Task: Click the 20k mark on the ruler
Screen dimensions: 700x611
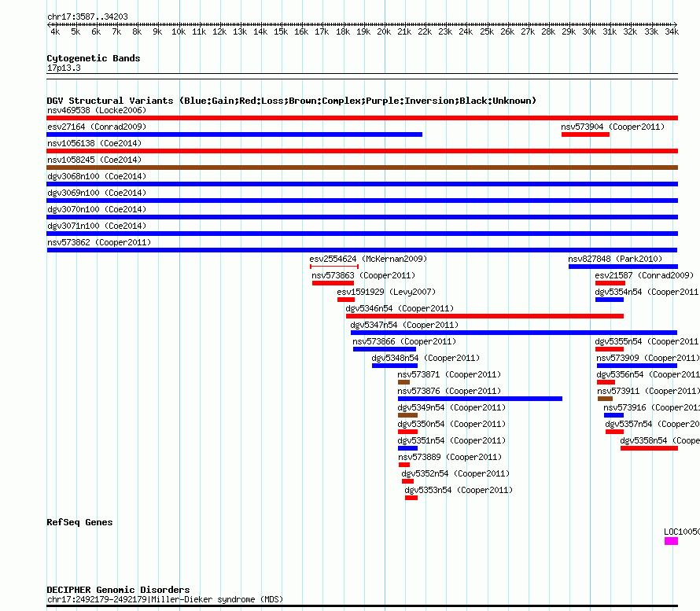Action: (x=384, y=31)
